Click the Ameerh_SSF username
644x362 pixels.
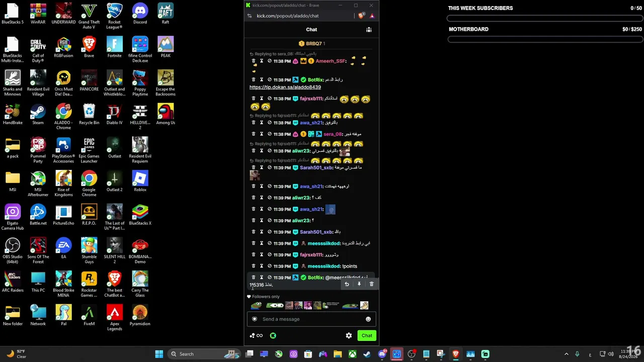[330, 61]
